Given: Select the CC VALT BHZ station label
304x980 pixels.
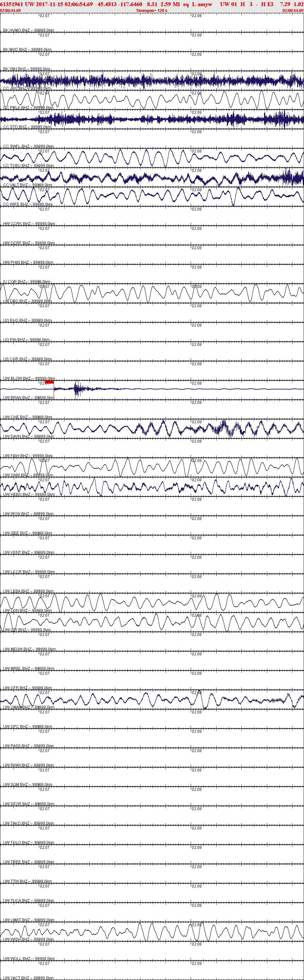Looking at the screenshot, I should (28, 185).
